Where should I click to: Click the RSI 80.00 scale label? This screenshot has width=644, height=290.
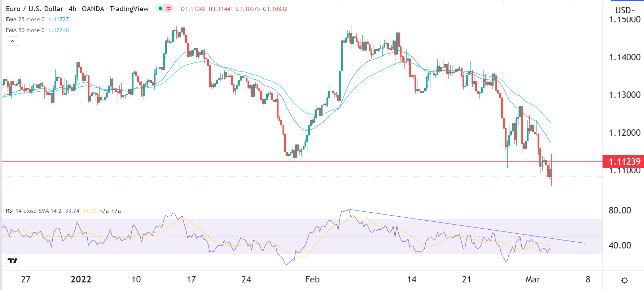[x=620, y=211]
